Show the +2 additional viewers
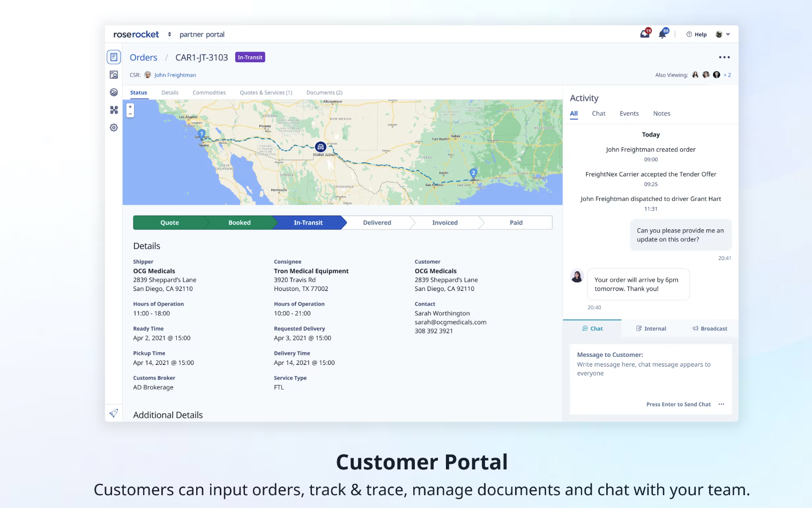This screenshot has width=812, height=508. tap(727, 75)
